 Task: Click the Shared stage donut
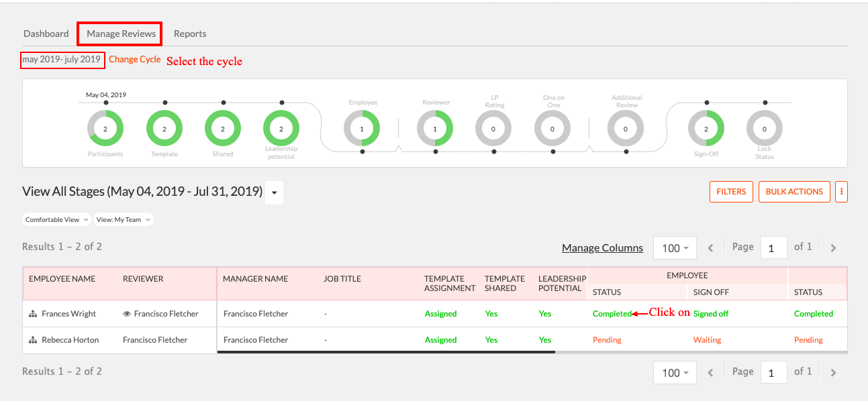223,128
